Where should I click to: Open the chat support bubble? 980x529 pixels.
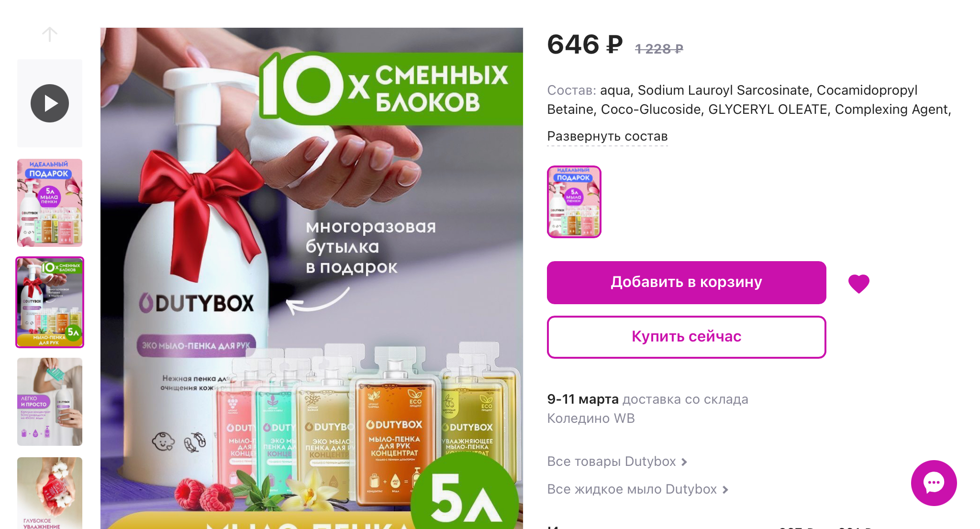click(934, 483)
